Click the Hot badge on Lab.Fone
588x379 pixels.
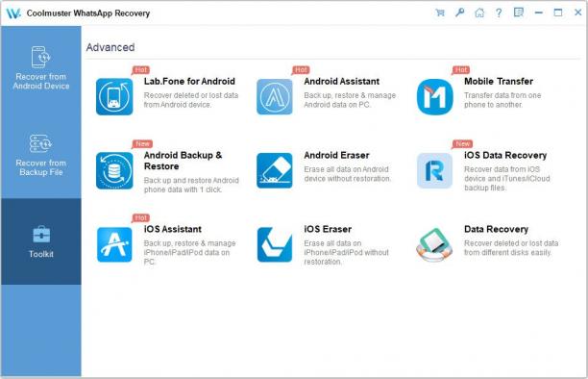pyautogui.click(x=140, y=70)
